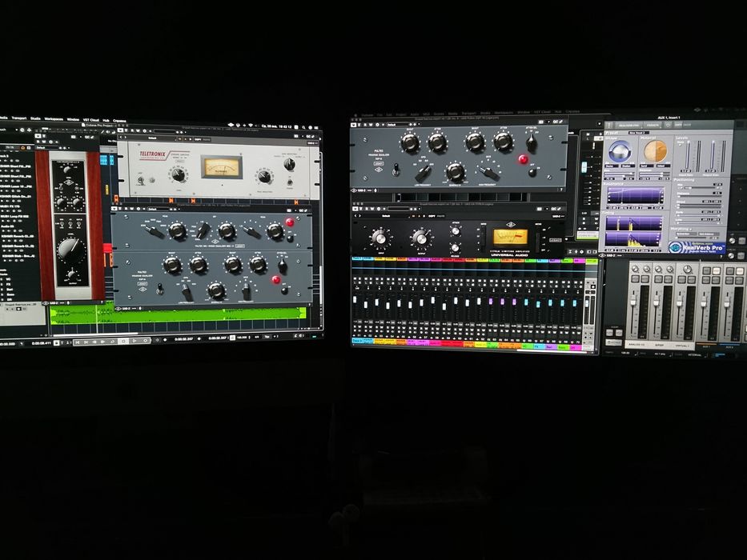Click the Teletronix VU meter display
This screenshot has height=560, width=747.
tap(222, 167)
